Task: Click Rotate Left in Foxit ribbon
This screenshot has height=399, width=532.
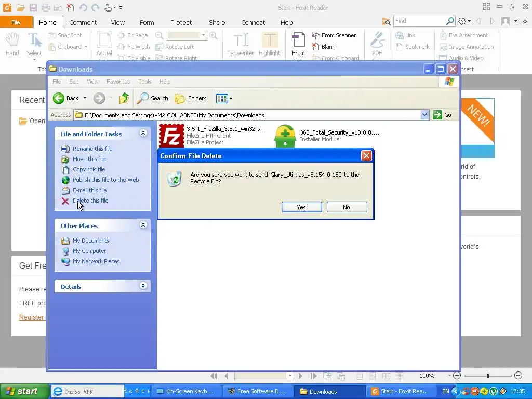Action: pyautogui.click(x=175, y=47)
